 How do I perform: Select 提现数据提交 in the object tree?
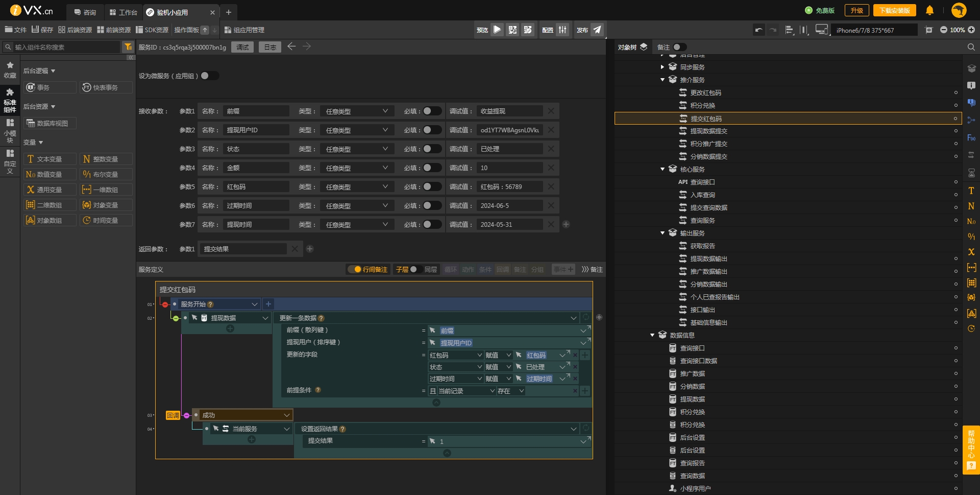click(x=708, y=131)
